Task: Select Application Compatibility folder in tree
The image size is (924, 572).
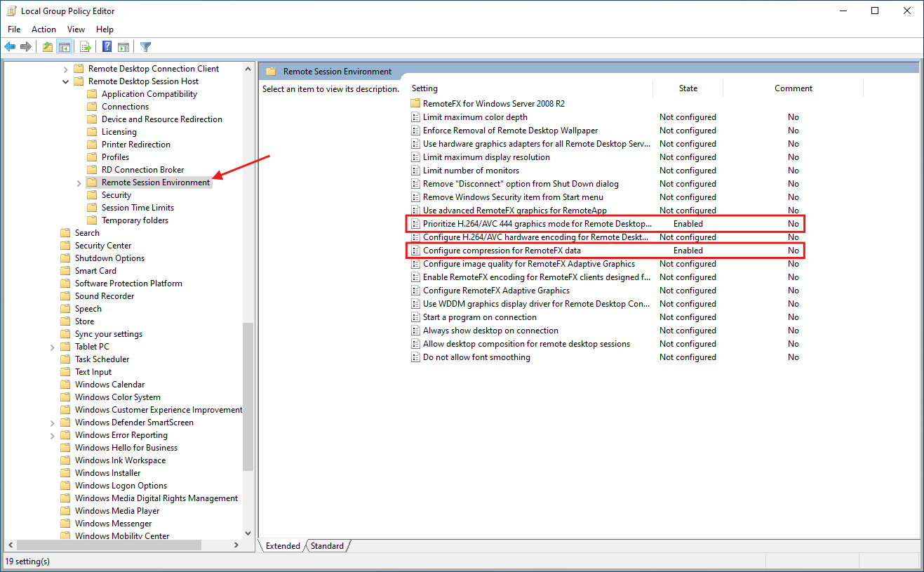Action: coord(149,94)
